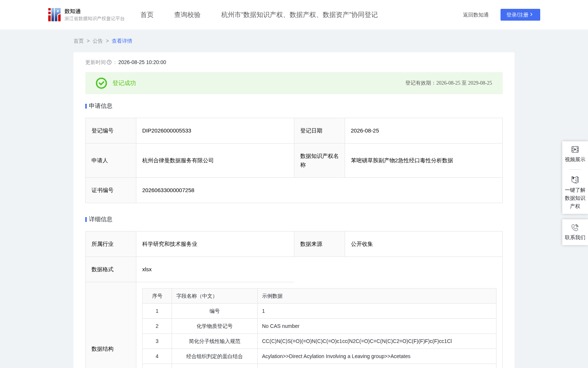588x368 pixels.
Task: Click the 登记编号 label cell
Action: [111, 131]
